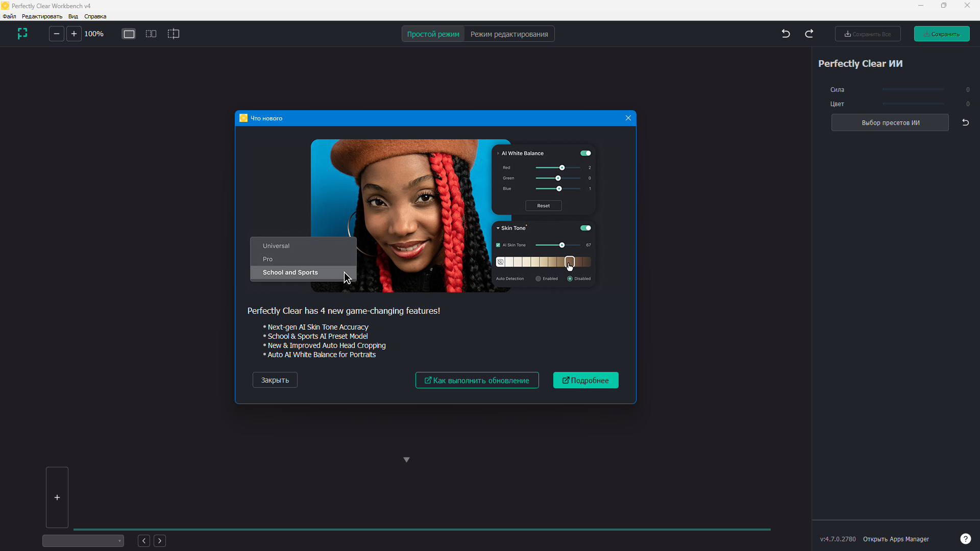The image size is (980, 551).
Task: Click the Закрыть button in dialog
Action: click(275, 380)
